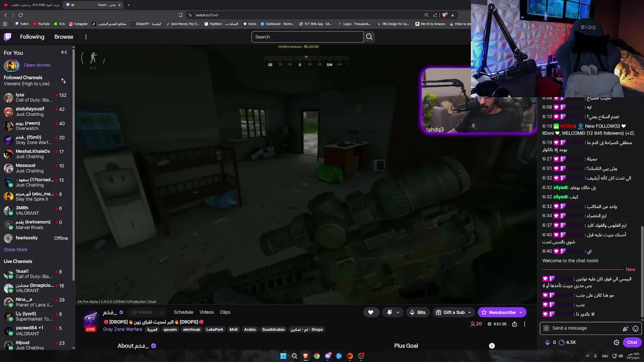644x362 pixels.
Task: Open chat settings gear
Action: pos(616,342)
